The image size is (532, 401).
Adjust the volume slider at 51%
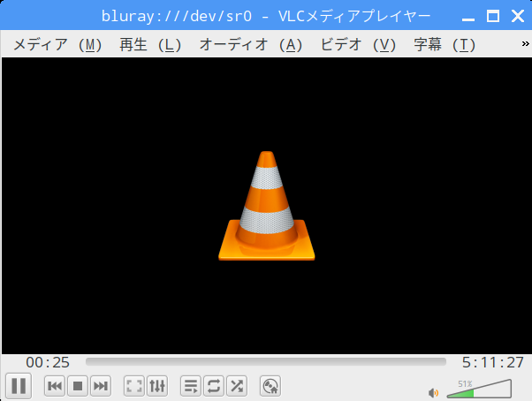pyautogui.click(x=479, y=390)
